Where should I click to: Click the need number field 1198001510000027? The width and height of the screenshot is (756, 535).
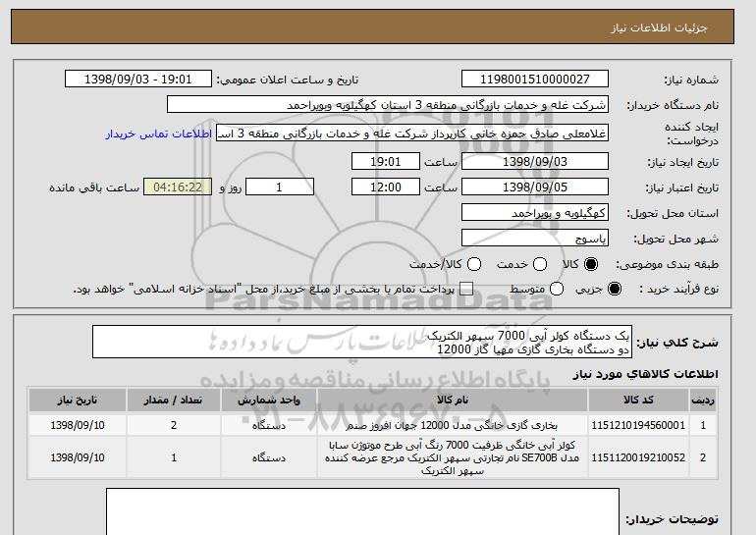pos(535,80)
